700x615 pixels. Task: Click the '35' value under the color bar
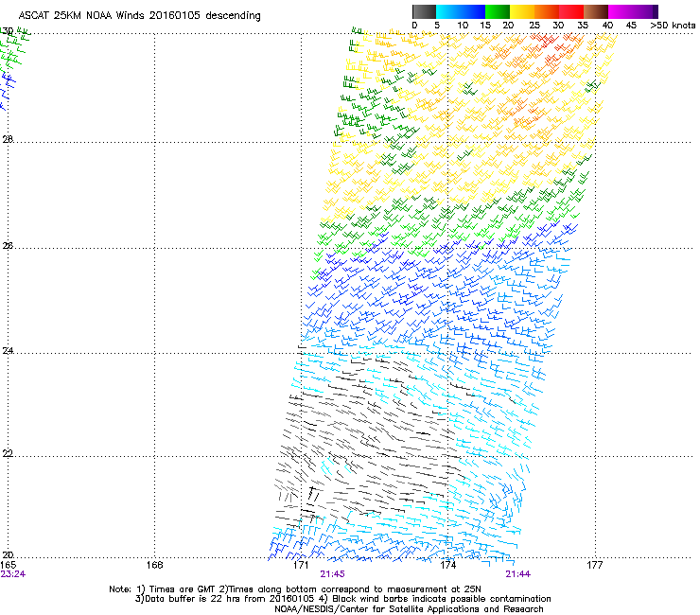coord(583,26)
